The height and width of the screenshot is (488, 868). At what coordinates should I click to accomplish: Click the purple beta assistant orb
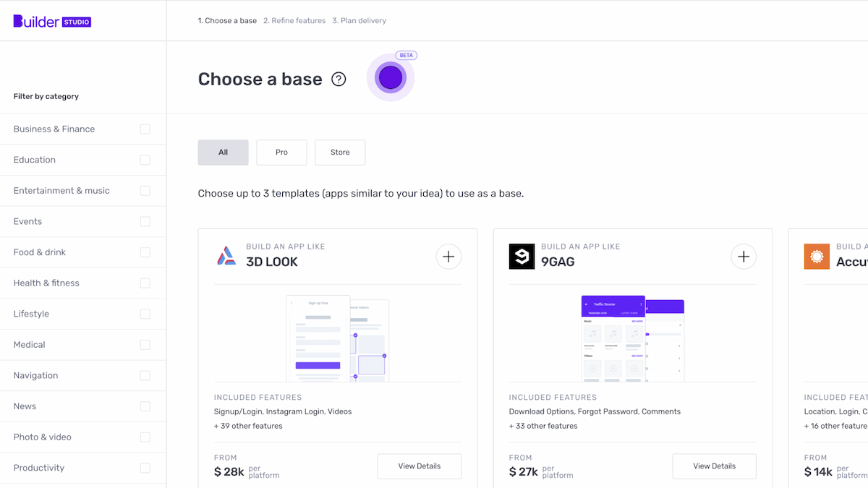point(391,77)
